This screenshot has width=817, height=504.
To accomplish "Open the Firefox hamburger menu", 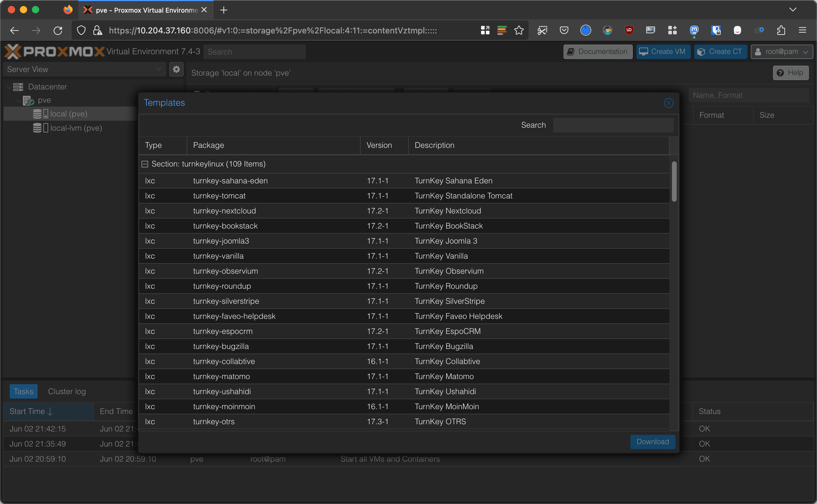I will tap(802, 30).
